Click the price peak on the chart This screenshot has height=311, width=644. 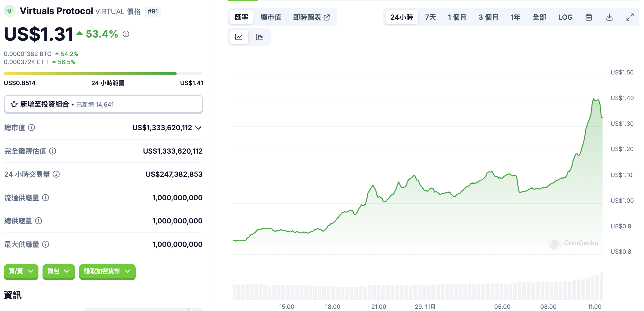[x=593, y=99]
